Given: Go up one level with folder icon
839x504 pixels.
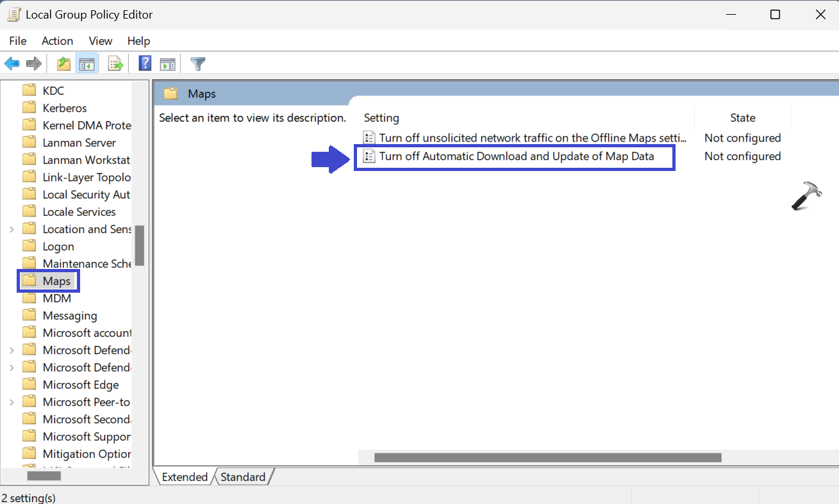Looking at the screenshot, I should pyautogui.click(x=63, y=63).
